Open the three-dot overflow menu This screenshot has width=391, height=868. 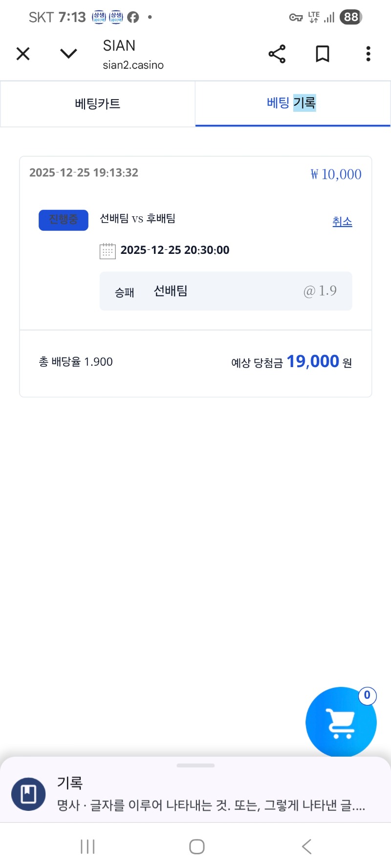click(368, 54)
